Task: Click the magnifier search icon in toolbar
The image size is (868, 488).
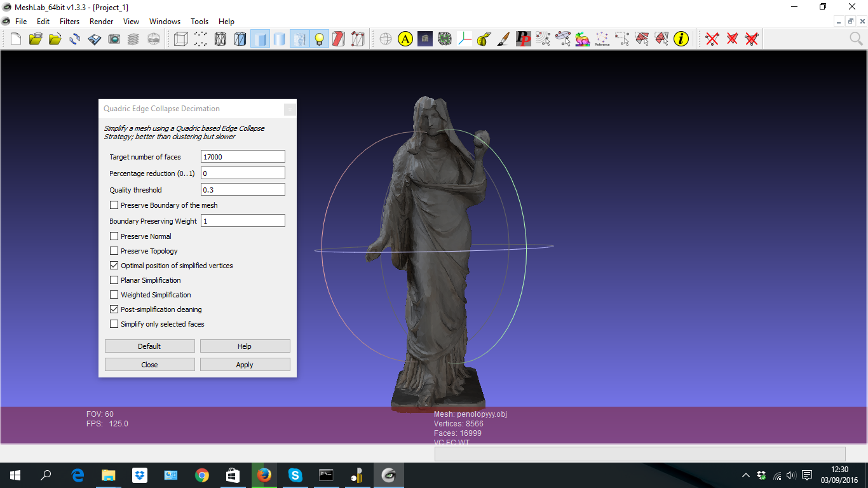Action: point(857,39)
